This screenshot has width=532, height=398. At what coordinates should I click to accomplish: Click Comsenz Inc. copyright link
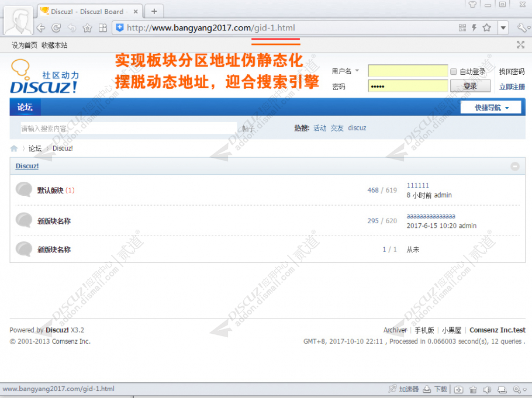pyautogui.click(x=70, y=341)
